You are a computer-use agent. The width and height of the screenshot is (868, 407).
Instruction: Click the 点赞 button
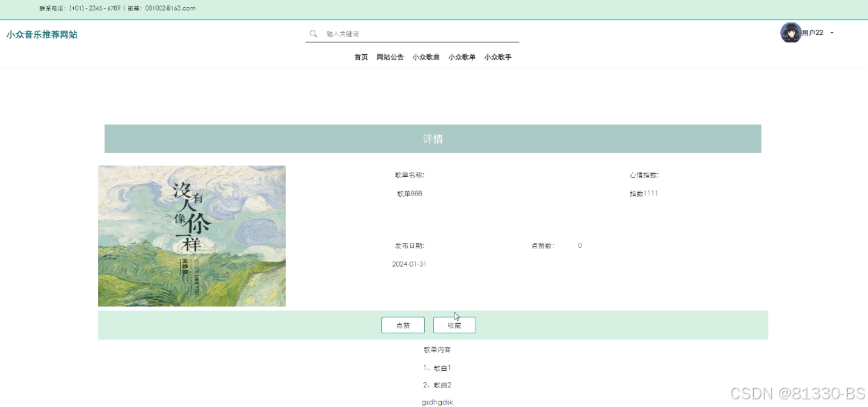pos(403,325)
